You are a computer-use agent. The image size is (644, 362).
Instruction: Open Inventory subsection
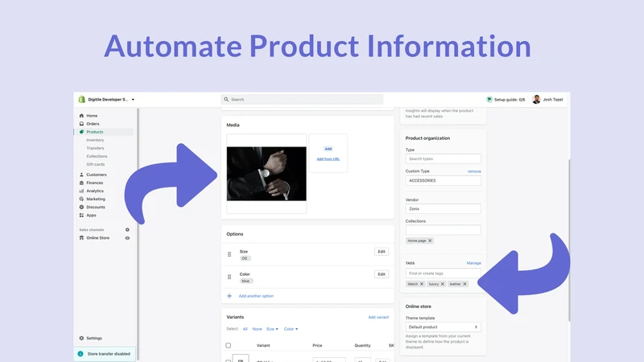click(95, 140)
